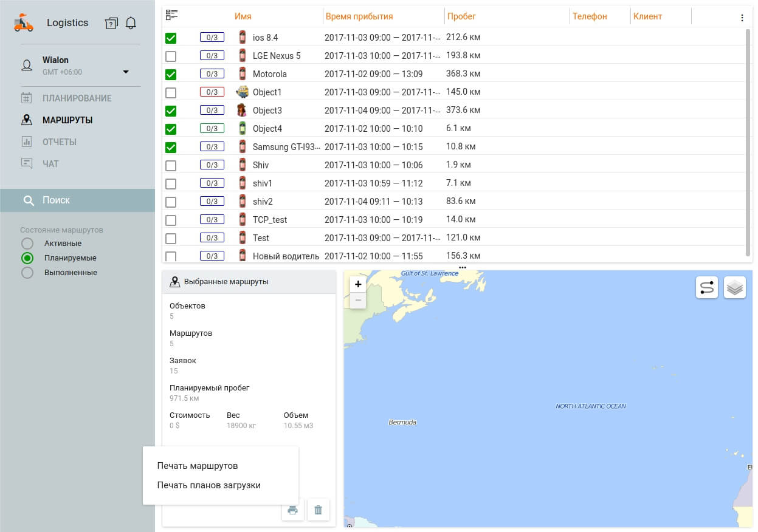Viewport: 758px width, 532px height.
Task: Expand the 0/3 badge for Object1
Action: click(x=212, y=92)
